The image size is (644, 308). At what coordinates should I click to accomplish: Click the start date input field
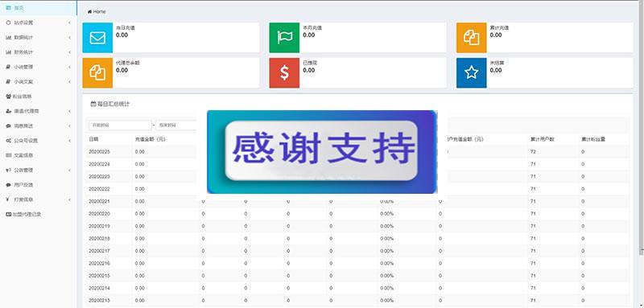[x=120, y=125]
